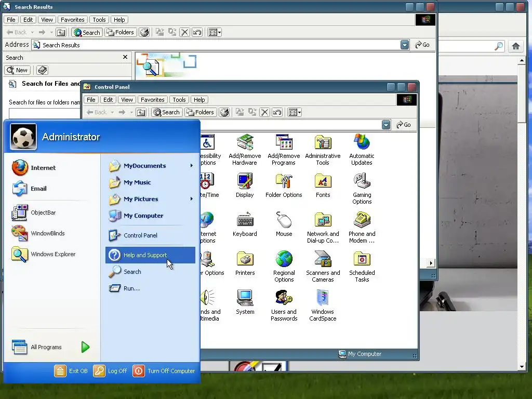Open Users and Passwords icon
This screenshot has height=399, width=532.
[x=284, y=305]
